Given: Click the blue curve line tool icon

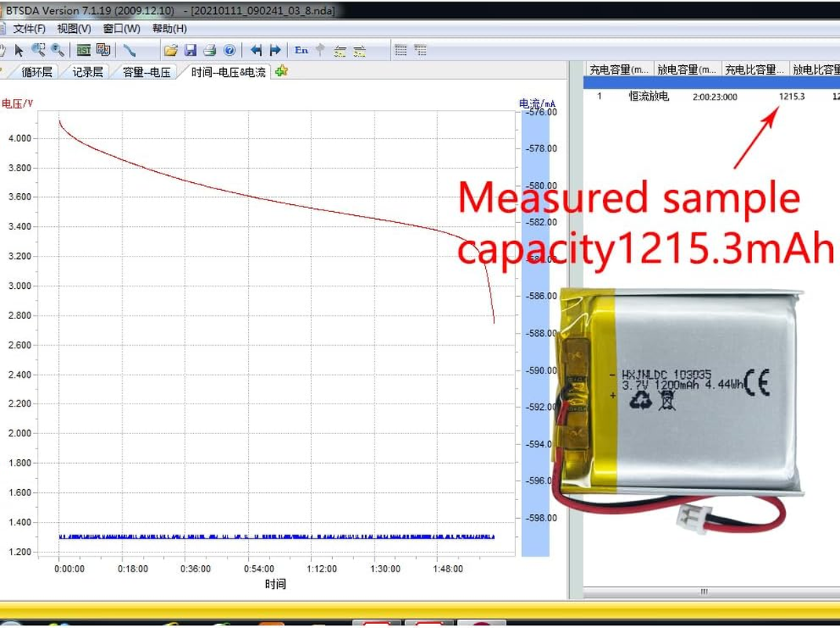Looking at the screenshot, I should [x=130, y=50].
